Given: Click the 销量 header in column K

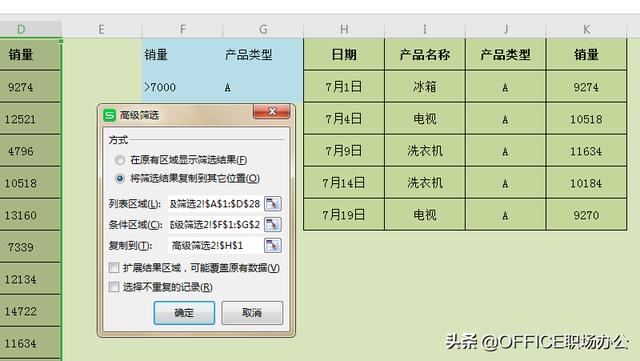Looking at the screenshot, I should click(587, 54).
